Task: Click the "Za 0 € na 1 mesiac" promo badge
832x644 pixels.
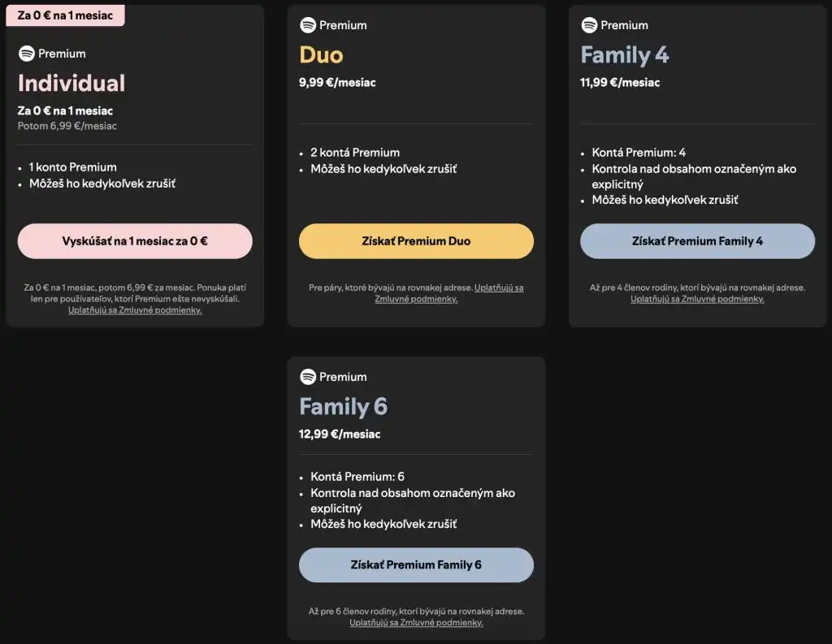Action: [x=65, y=15]
